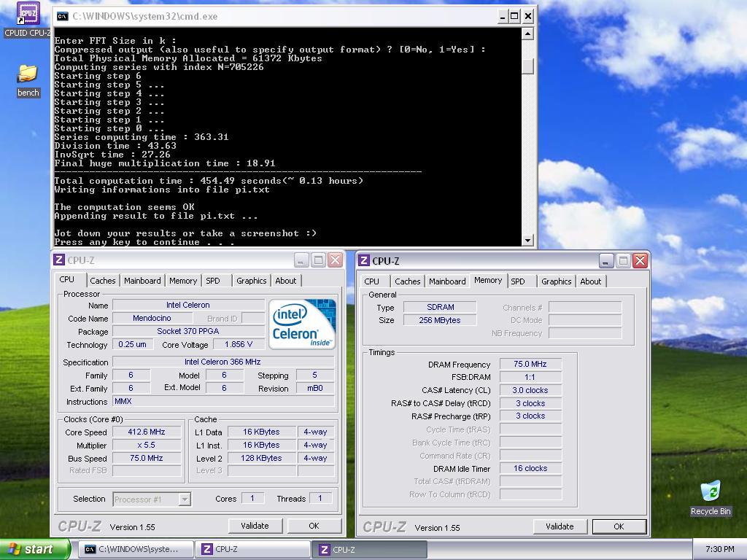Click the 3.0 clocks CAS Latency value
This screenshot has width=747, height=560.
click(x=530, y=390)
